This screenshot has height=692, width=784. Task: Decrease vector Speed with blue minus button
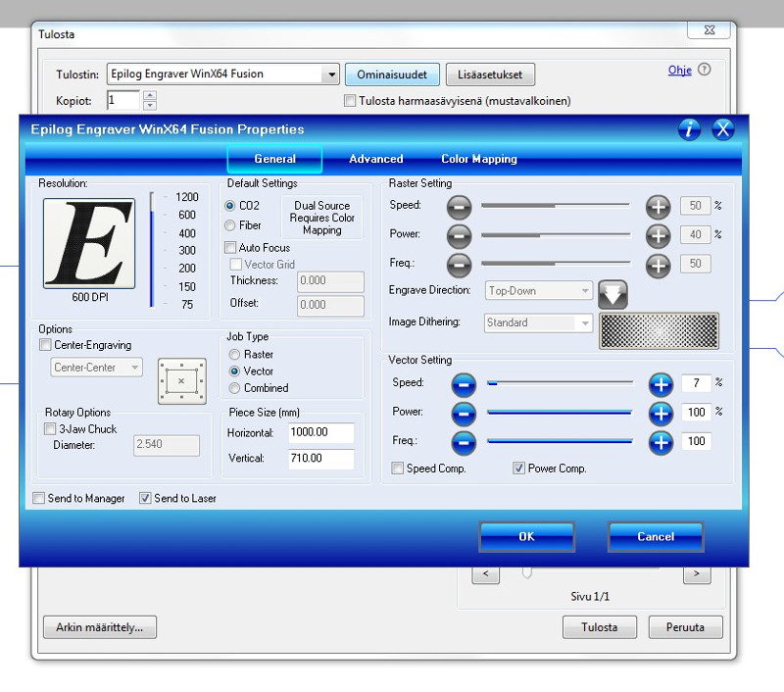pyautogui.click(x=464, y=385)
